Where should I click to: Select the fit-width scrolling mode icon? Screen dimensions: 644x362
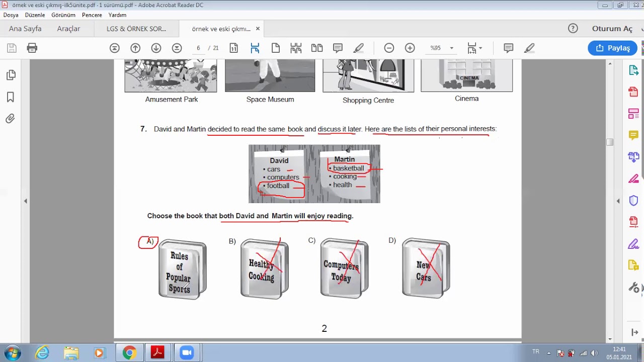coord(255,48)
